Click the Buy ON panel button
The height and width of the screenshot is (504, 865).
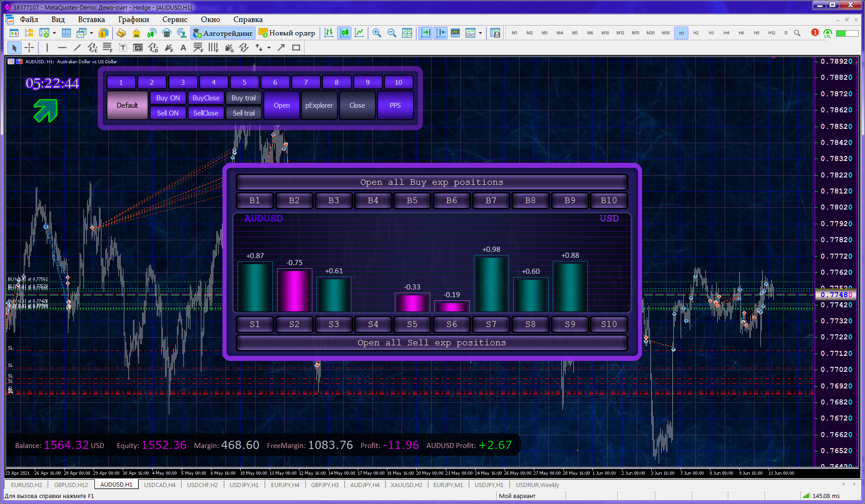coord(168,98)
